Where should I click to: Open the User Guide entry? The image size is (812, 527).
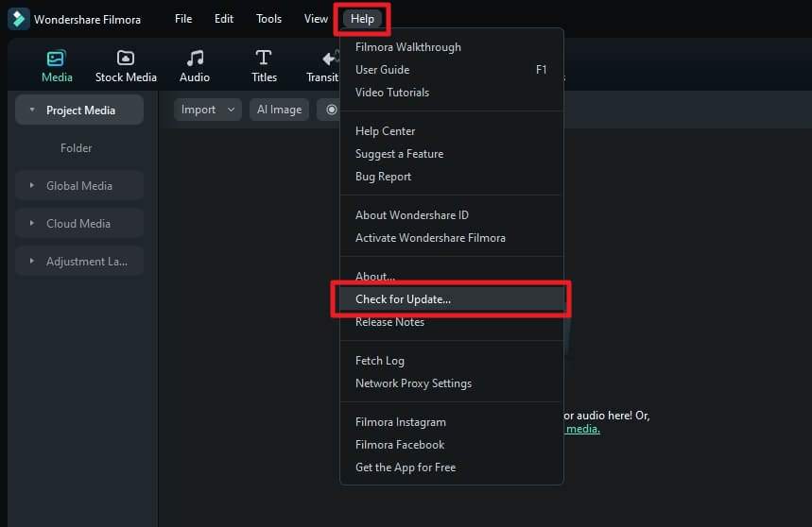451,70
